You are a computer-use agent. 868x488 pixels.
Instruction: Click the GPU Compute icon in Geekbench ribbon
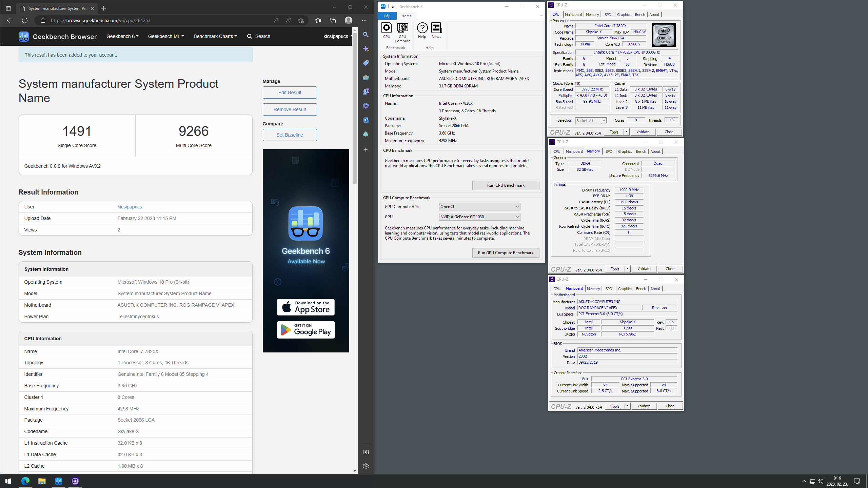(402, 33)
